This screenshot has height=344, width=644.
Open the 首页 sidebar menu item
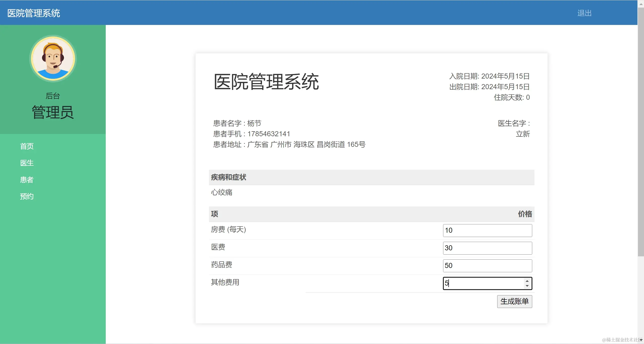click(x=27, y=146)
